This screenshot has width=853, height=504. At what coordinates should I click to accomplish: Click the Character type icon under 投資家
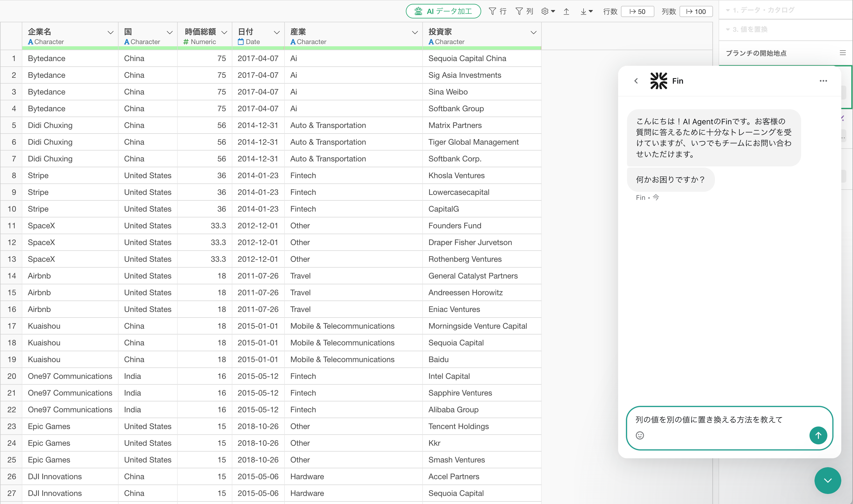point(431,42)
